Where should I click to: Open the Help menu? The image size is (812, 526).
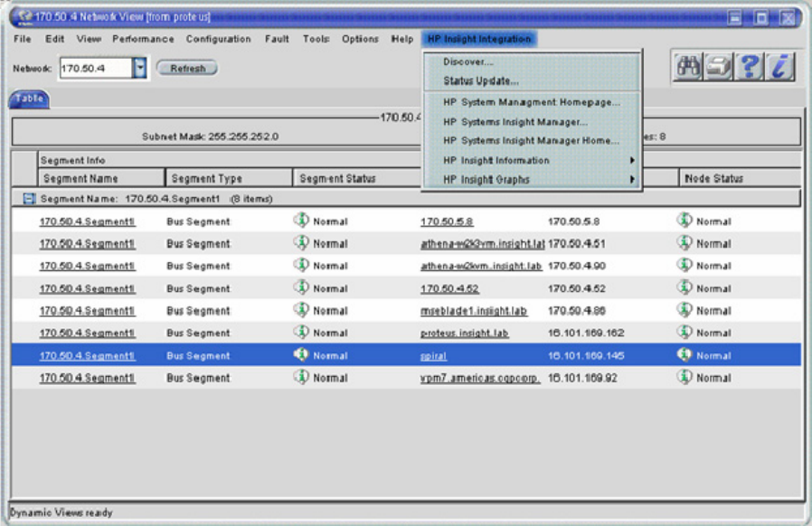[401, 39]
